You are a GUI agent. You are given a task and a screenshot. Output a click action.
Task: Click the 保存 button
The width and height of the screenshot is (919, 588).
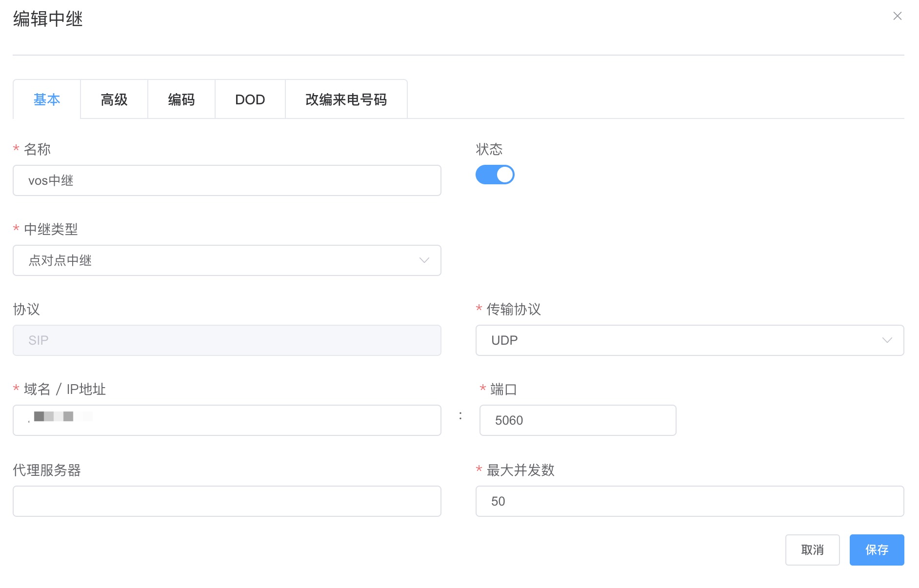coord(876,550)
